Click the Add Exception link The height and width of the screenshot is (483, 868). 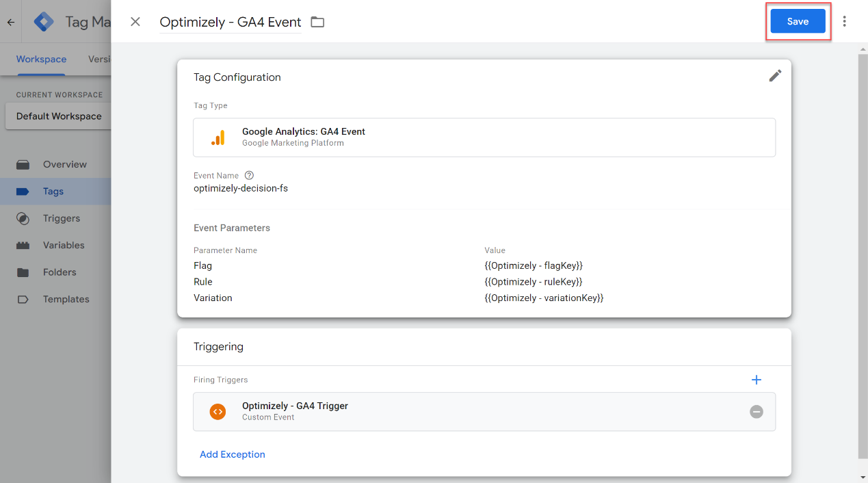coord(233,454)
